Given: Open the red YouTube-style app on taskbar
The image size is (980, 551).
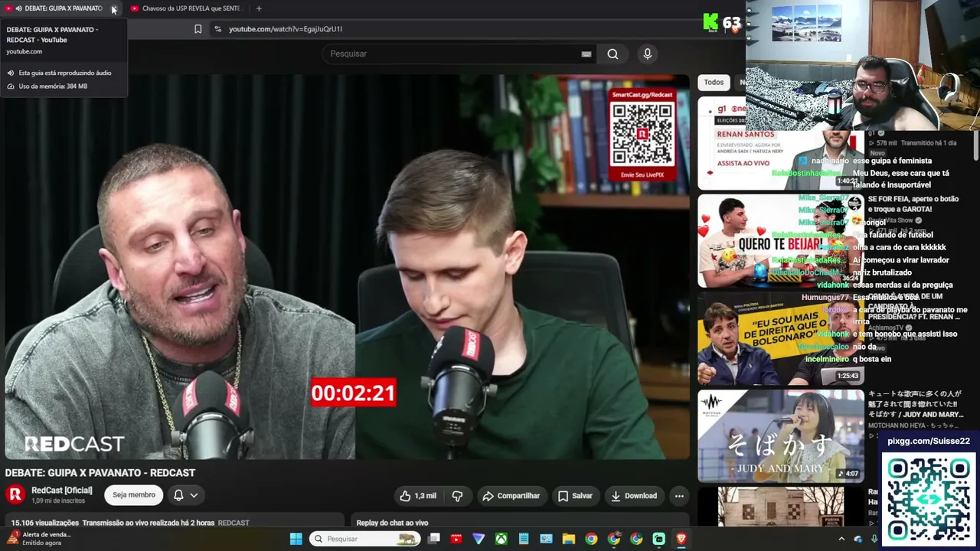Looking at the screenshot, I should point(456,539).
